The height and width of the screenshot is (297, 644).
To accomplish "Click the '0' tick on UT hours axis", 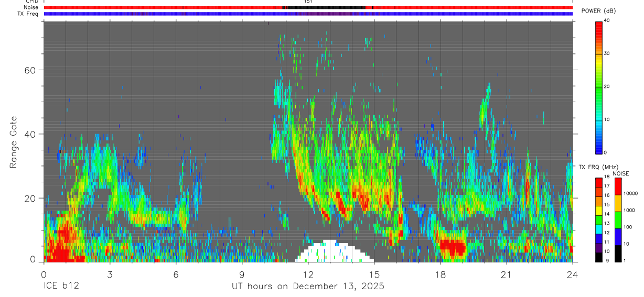I will coord(44,274).
